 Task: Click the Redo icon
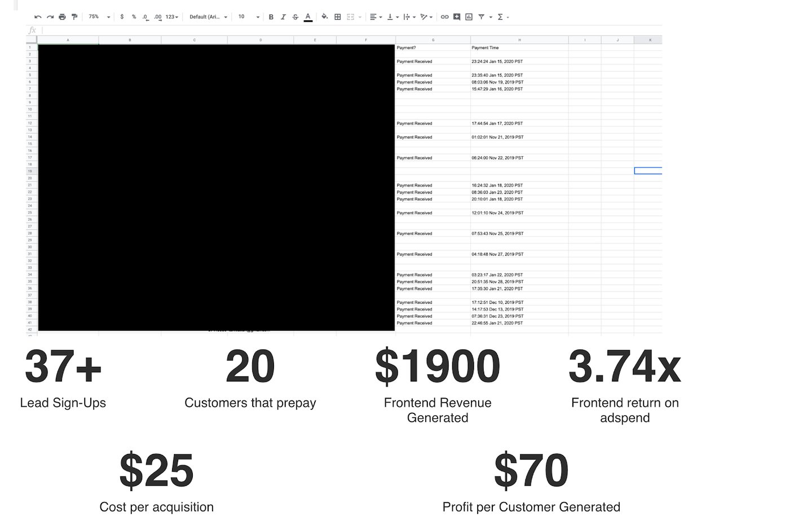[50, 17]
